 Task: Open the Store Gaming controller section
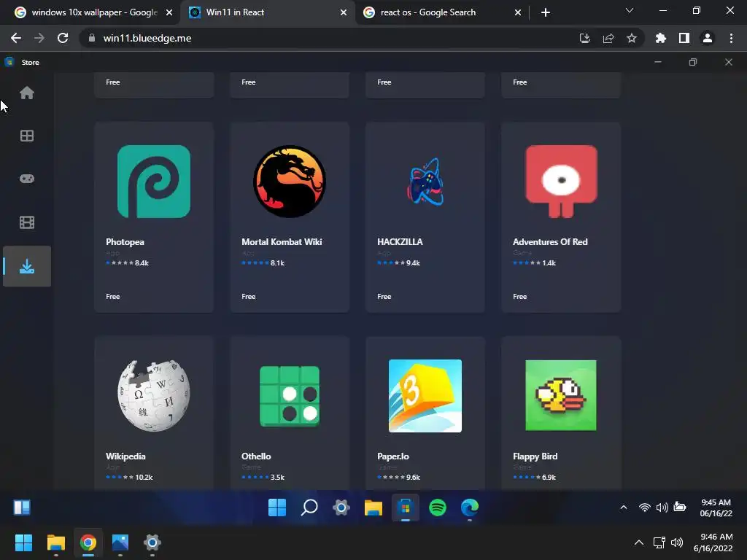(x=27, y=179)
